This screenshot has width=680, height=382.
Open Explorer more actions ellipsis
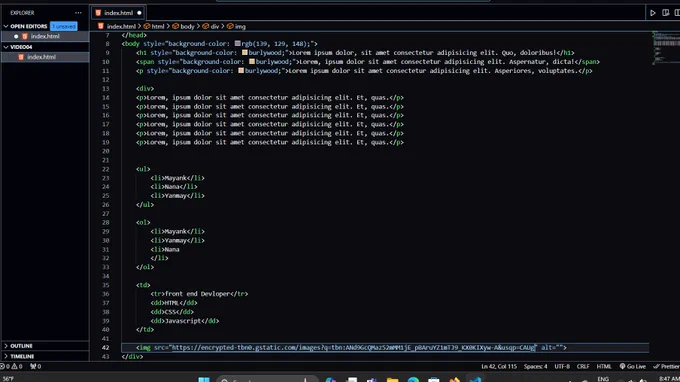[x=78, y=13]
